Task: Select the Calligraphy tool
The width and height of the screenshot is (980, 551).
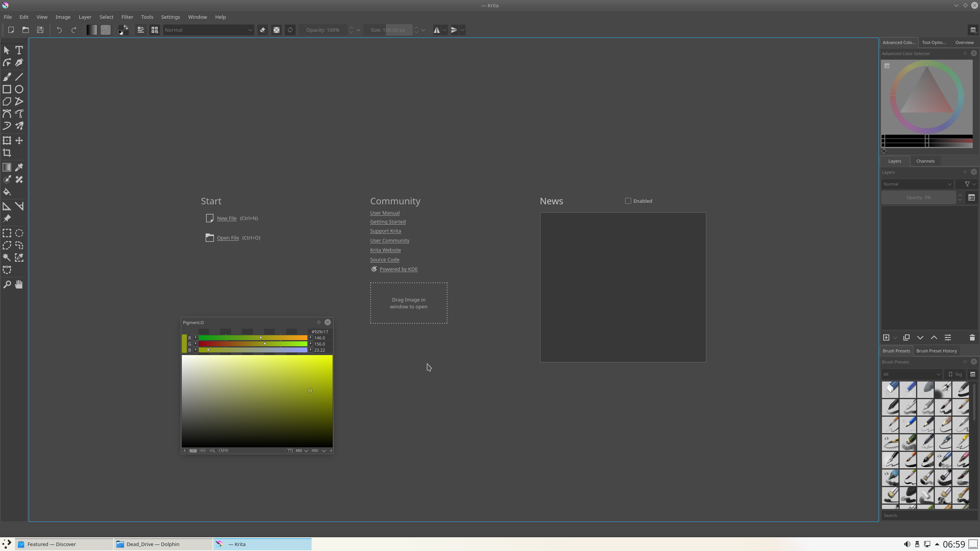Action: click(19, 63)
